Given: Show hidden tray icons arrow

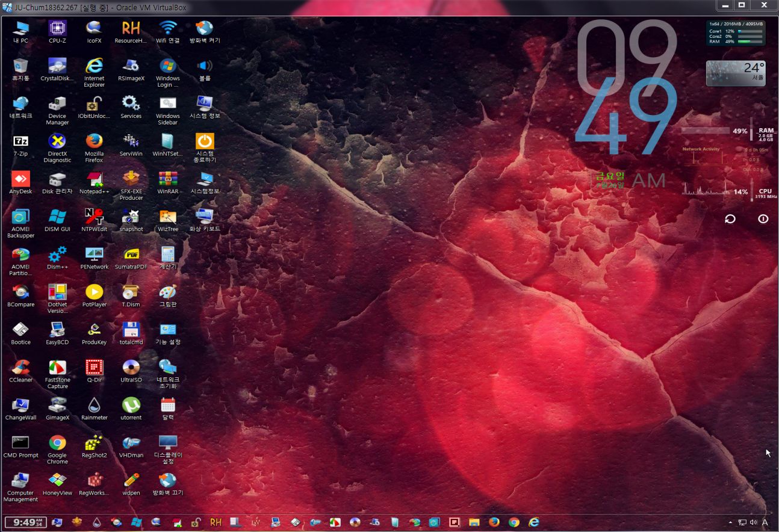Looking at the screenshot, I should (x=731, y=522).
